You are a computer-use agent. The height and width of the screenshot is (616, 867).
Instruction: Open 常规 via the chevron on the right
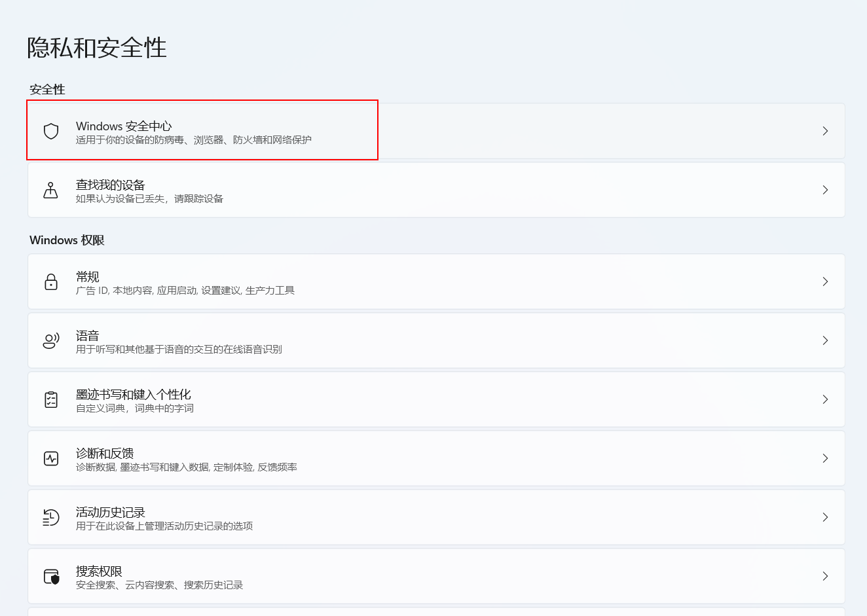coord(825,281)
